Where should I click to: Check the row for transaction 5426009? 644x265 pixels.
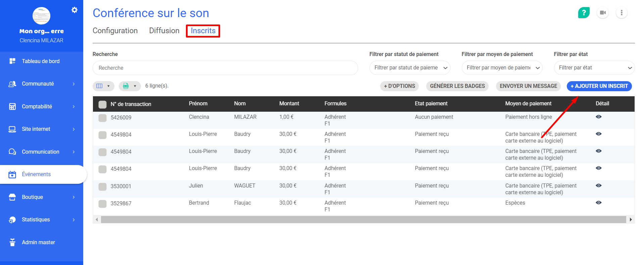[102, 118]
